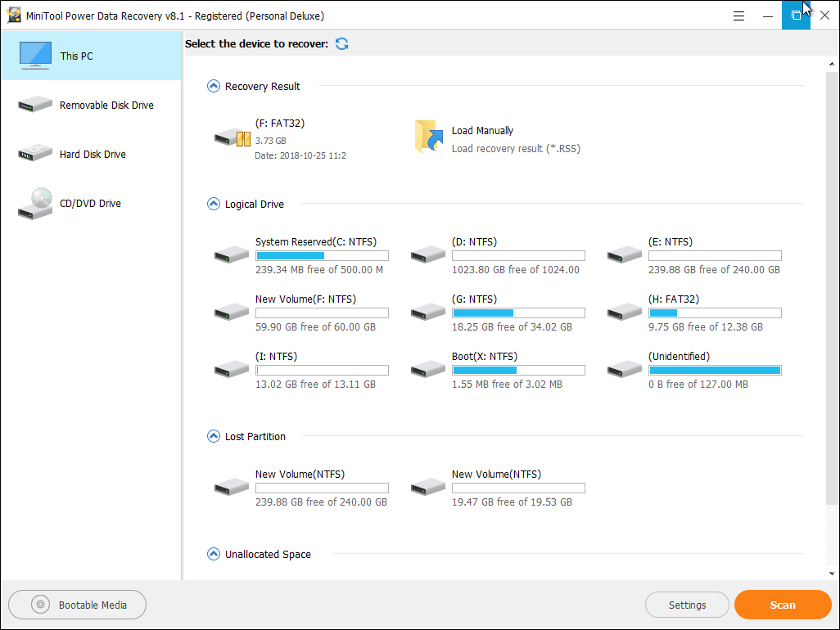The width and height of the screenshot is (840, 630).
Task: Open the Hard Disk Drive tab
Action: [91, 154]
